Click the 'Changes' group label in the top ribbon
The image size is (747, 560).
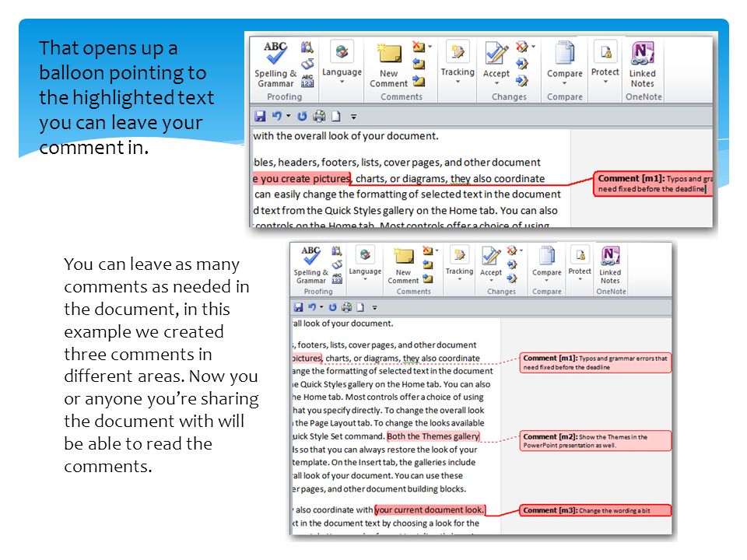coord(509,96)
